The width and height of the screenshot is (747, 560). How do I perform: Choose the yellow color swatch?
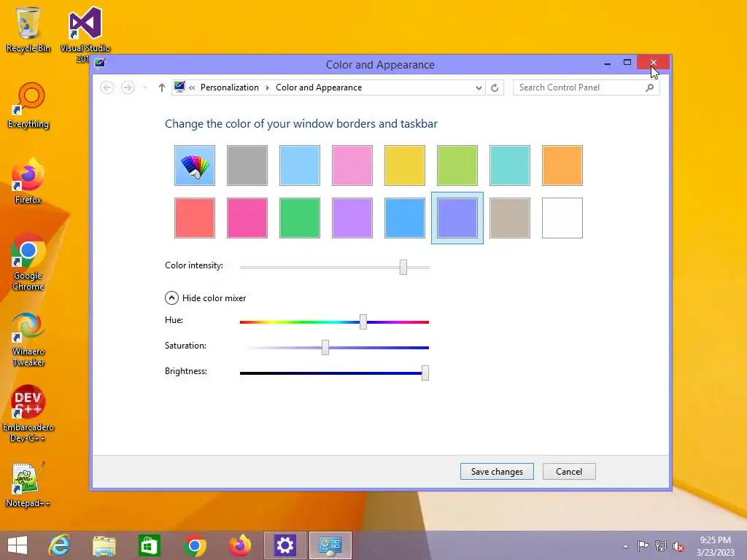(x=404, y=166)
